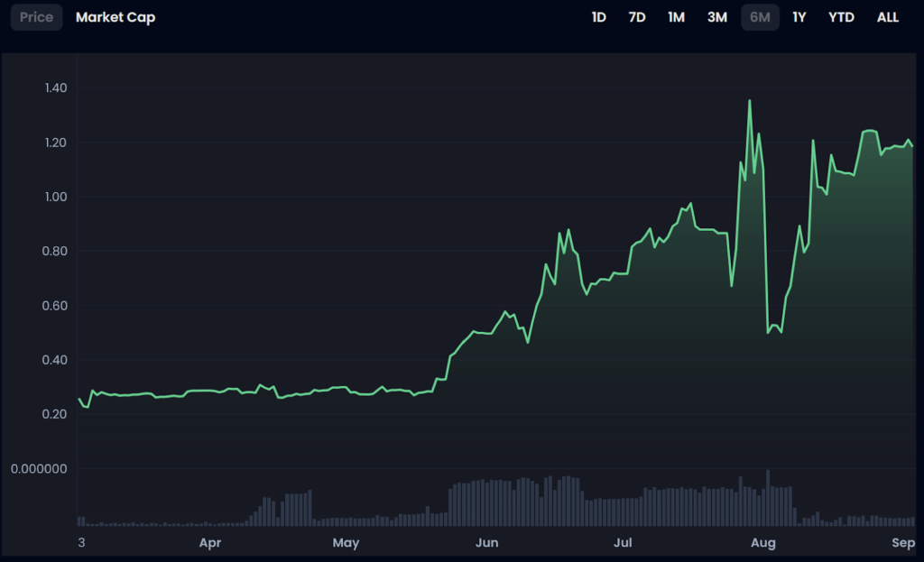Screen dimensions: 924x562
Task: Click the Jul label on the date axis
Action: (x=623, y=543)
